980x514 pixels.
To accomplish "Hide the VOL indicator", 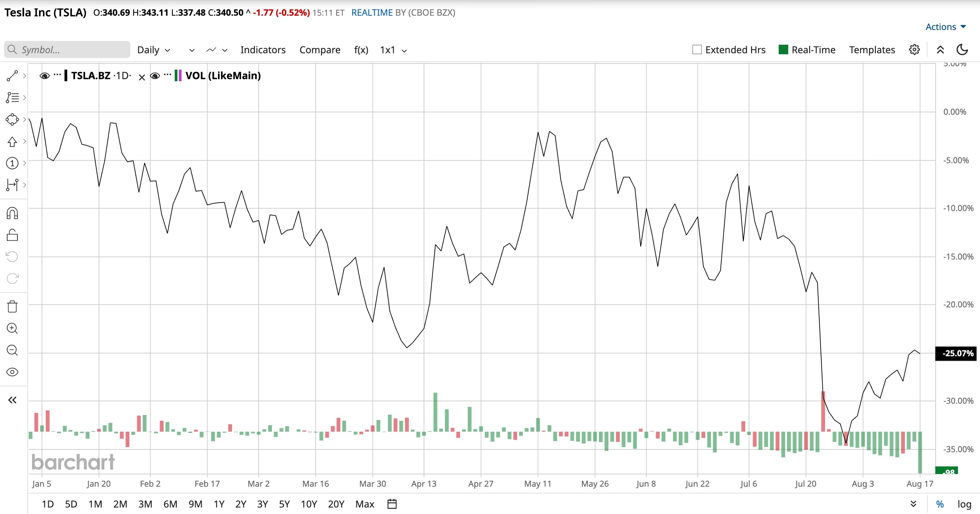I will pyautogui.click(x=155, y=76).
